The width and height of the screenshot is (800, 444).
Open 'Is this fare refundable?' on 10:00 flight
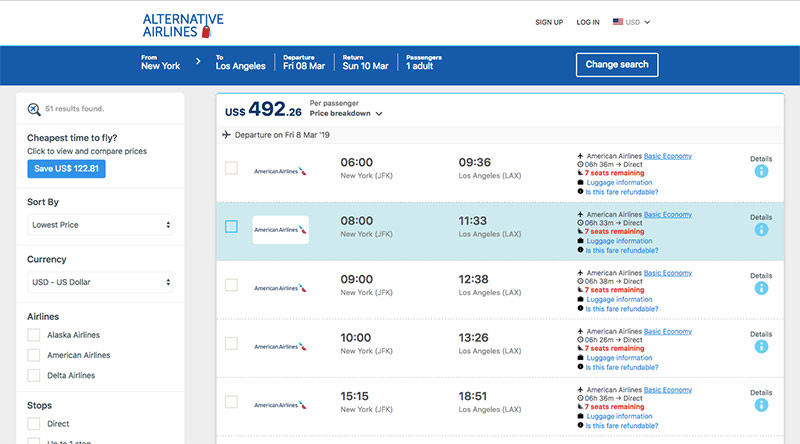621,367
